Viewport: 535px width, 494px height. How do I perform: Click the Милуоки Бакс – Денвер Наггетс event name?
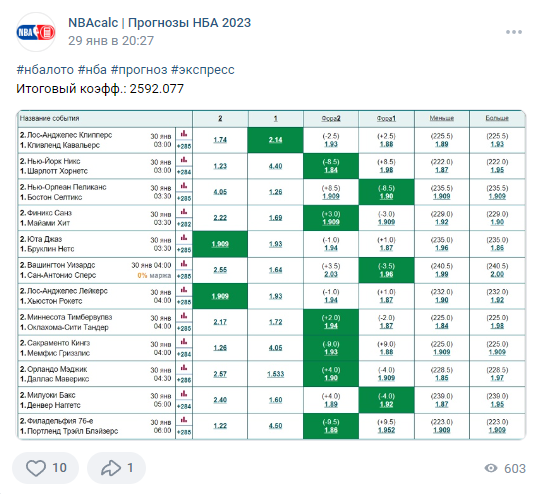[50, 400]
